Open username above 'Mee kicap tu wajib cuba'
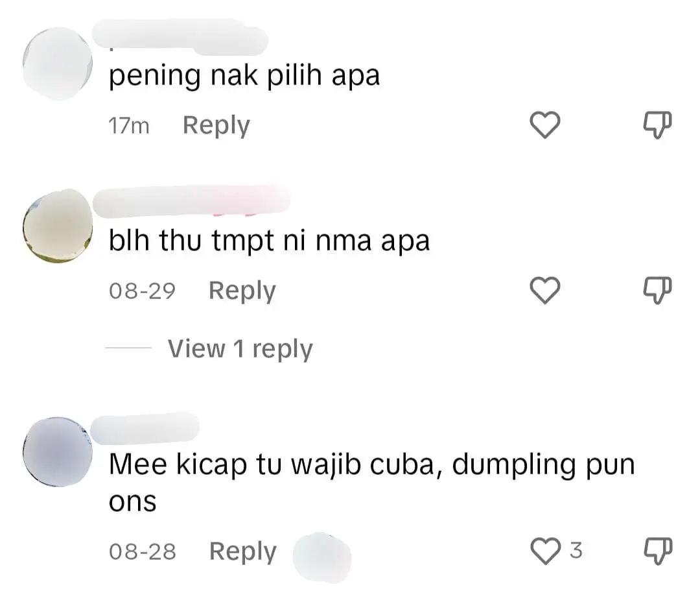This screenshot has width=700, height=589. click(145, 429)
